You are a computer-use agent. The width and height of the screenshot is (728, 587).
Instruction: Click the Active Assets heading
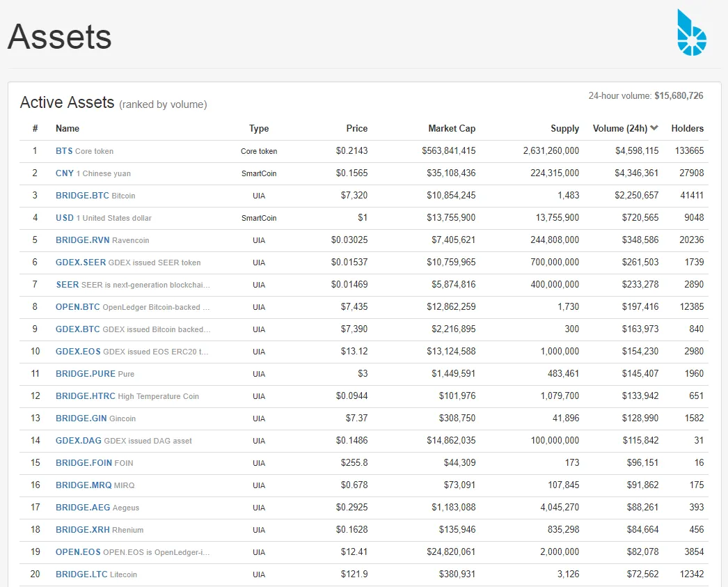click(68, 102)
